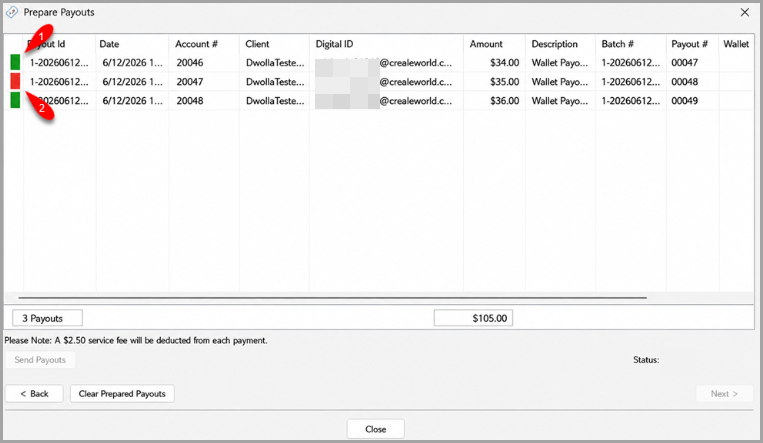Screen dimensions: 763x443
Task: Select account number 20047 cell
Action: pos(190,81)
